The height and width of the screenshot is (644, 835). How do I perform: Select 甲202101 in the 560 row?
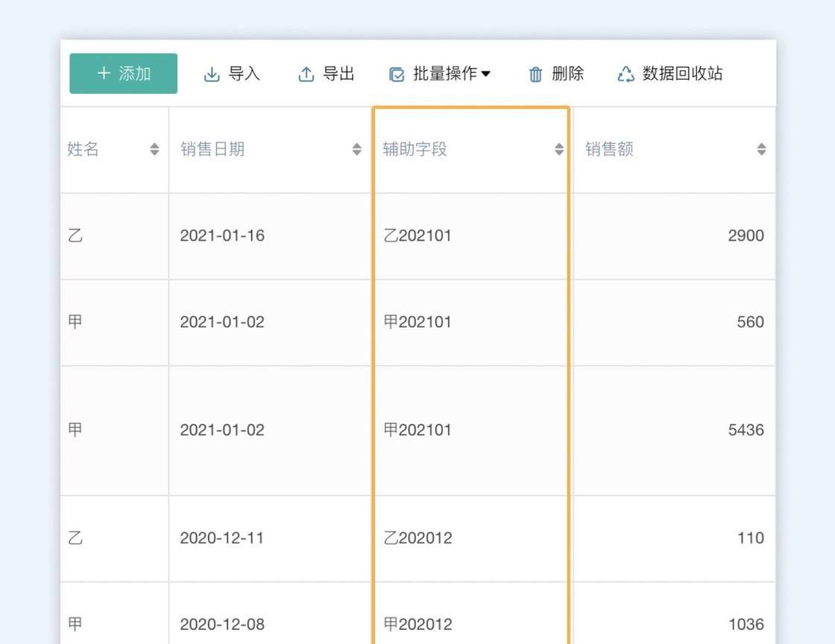point(417,322)
